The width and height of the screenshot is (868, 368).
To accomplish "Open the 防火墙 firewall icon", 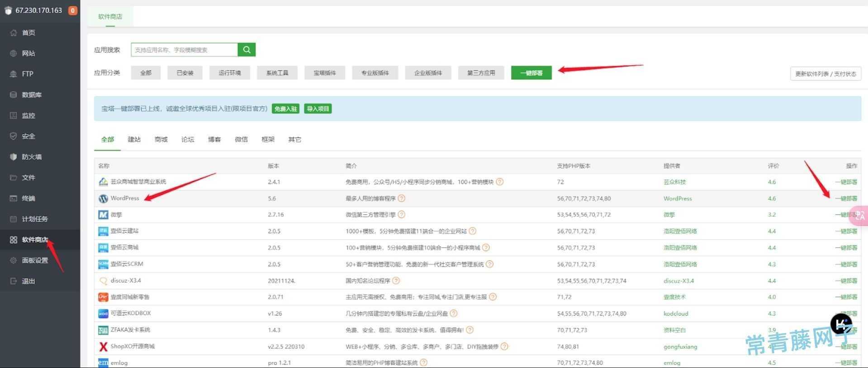I will pos(14,157).
